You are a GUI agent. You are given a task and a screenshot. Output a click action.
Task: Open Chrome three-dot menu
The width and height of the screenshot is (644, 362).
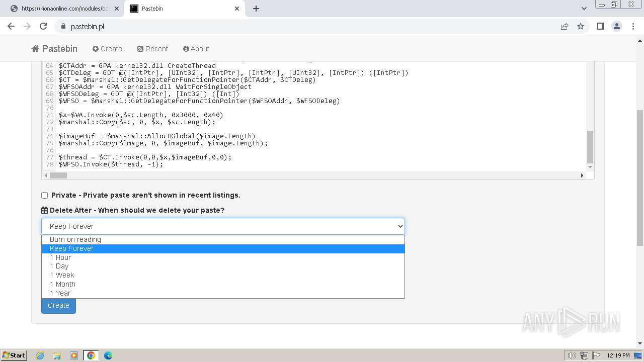(x=633, y=26)
